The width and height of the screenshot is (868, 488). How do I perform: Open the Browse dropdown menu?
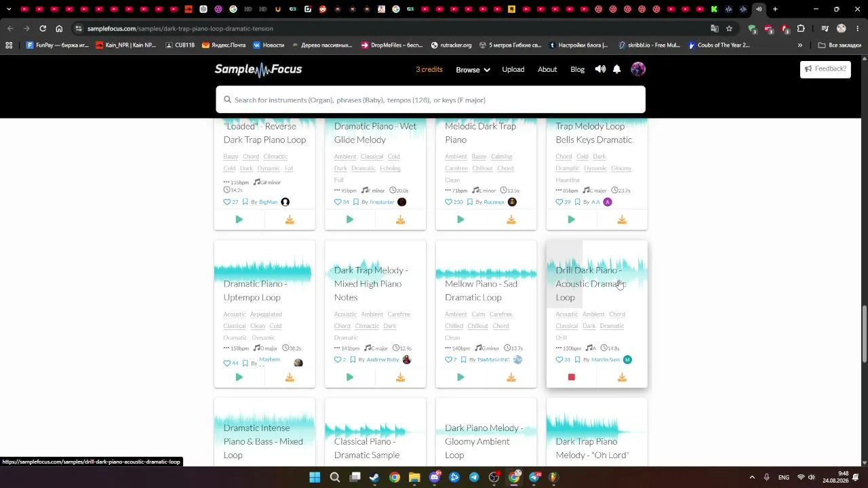point(473,70)
